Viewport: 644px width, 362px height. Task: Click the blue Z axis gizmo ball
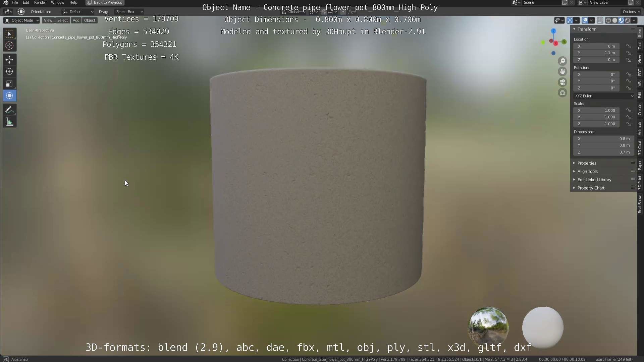point(553,31)
